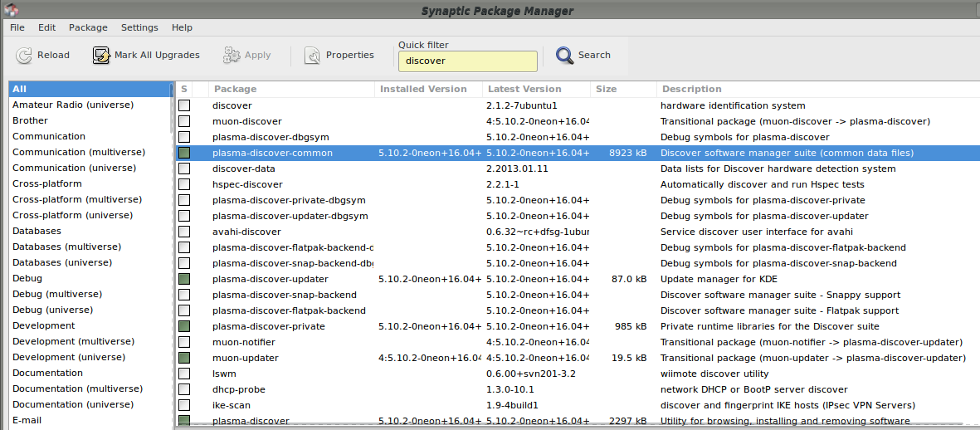Click the Properties toolbar icon
This screenshot has height=430, width=980.
(313, 56)
